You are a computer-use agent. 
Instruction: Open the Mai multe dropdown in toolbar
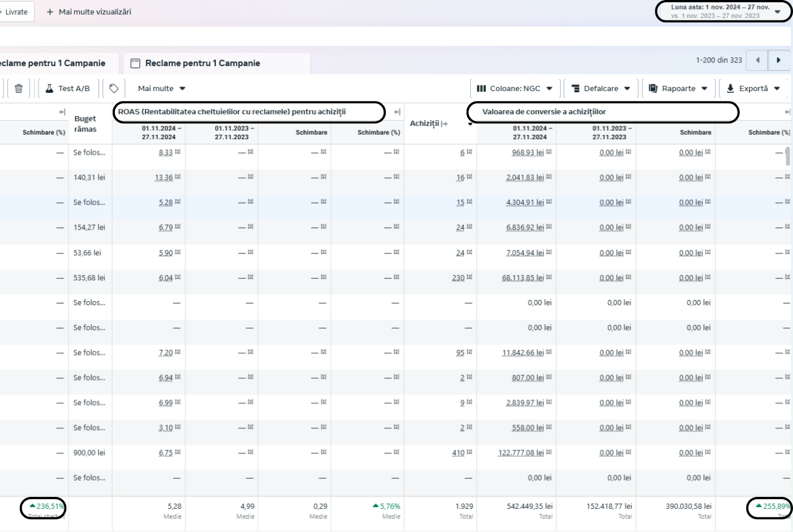(161, 88)
